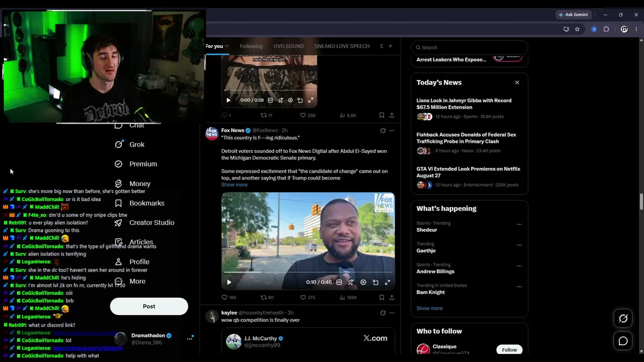Bookmark the post with 6.8K views
Viewport: 644px width, 362px height.
[x=382, y=115]
